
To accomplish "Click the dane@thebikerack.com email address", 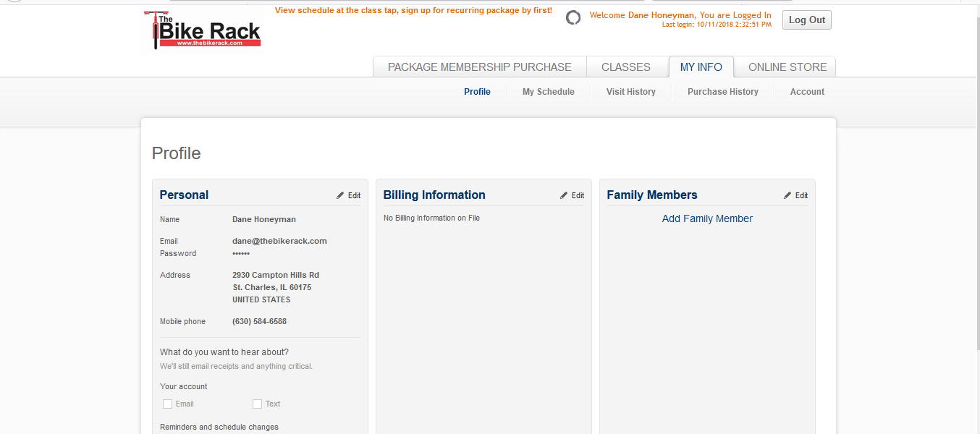I will coord(279,241).
